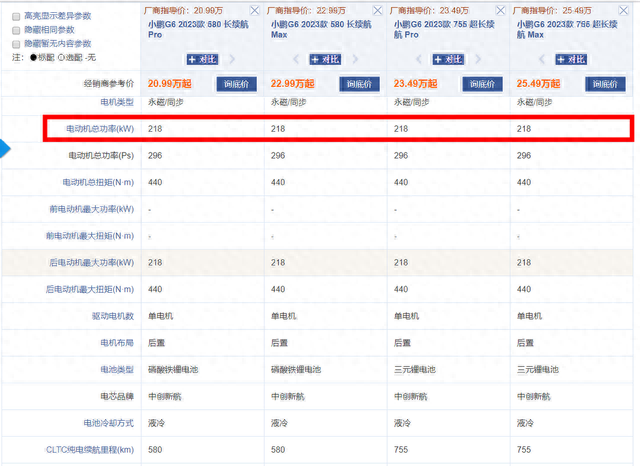Move 580 长续航 Max column left
Screen dimensions: 640x466
pyautogui.click(x=296, y=60)
